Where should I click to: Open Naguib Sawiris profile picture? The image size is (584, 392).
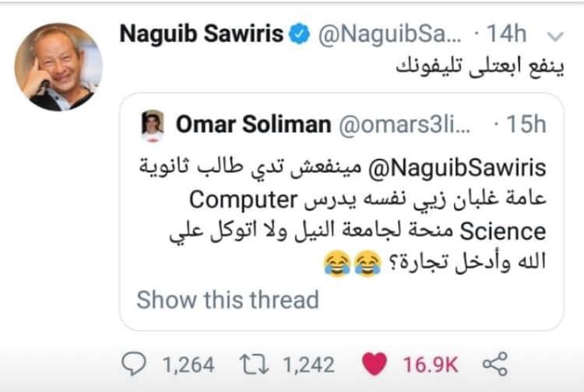click(58, 66)
